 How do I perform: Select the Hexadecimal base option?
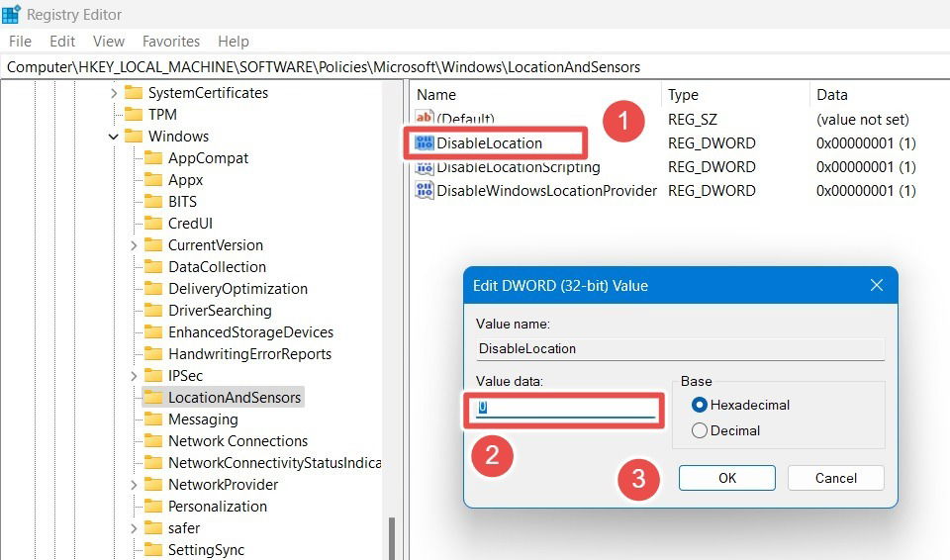700,405
